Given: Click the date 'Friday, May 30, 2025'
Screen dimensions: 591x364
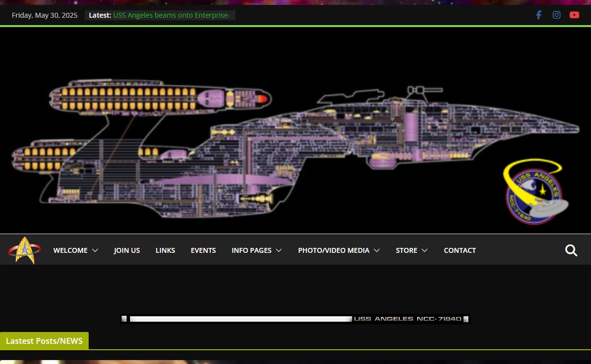Looking at the screenshot, I should [x=45, y=15].
